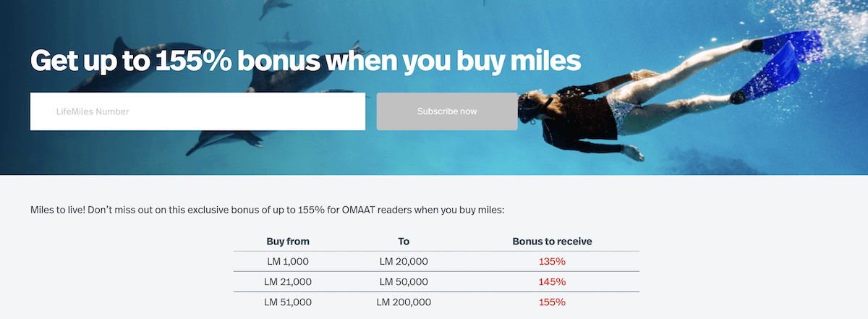This screenshot has height=319, width=868.
Task: Click the snorkeling swimmer in the banner
Action: [637, 101]
